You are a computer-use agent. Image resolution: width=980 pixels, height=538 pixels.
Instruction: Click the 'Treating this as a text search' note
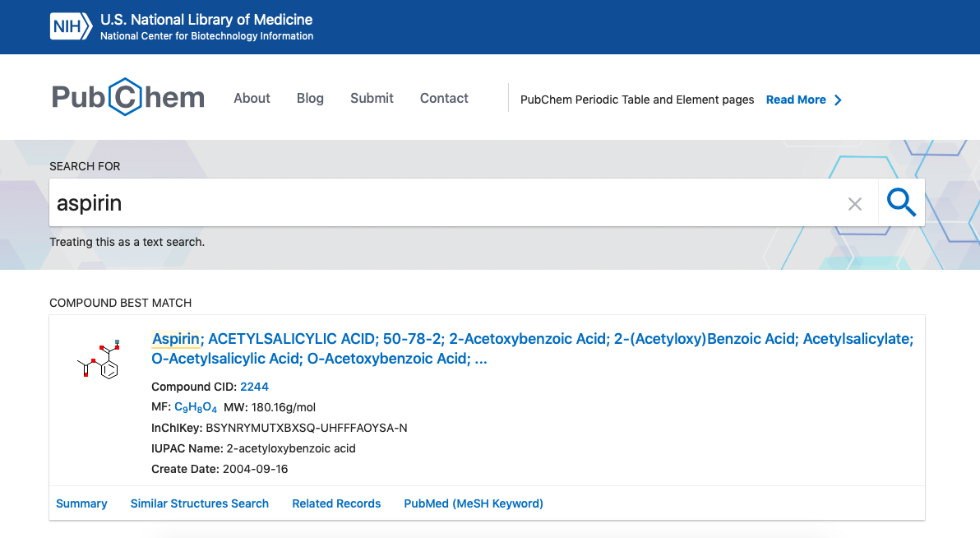[x=127, y=242]
